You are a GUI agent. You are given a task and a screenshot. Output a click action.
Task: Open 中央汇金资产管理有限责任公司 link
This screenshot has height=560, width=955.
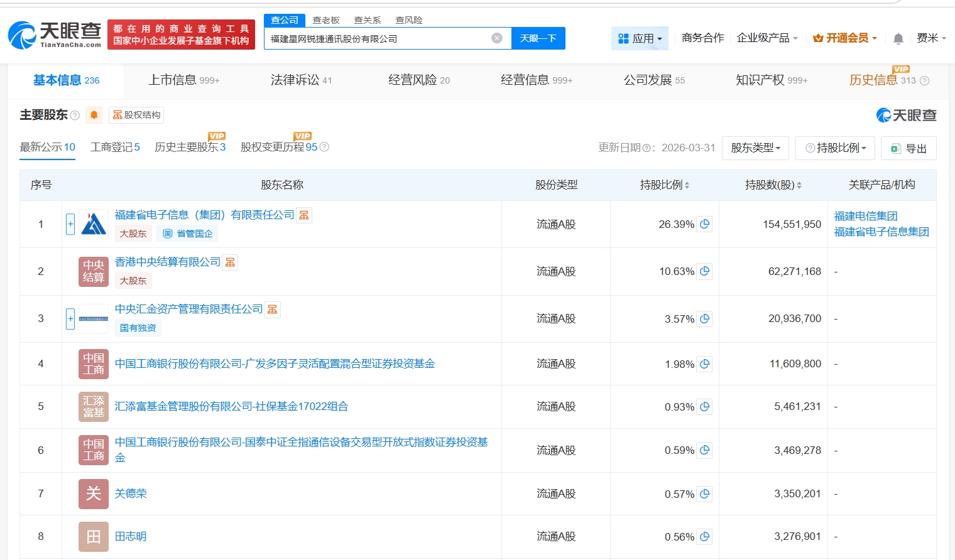pyautogui.click(x=188, y=310)
